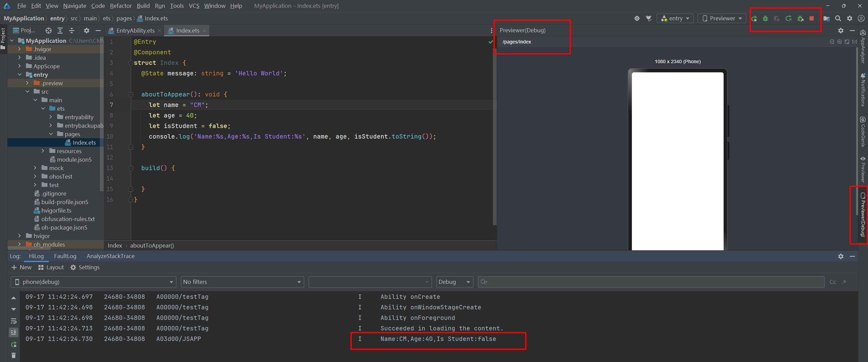Click the log down arrow icon
This screenshot has height=362, width=868.
[14, 309]
